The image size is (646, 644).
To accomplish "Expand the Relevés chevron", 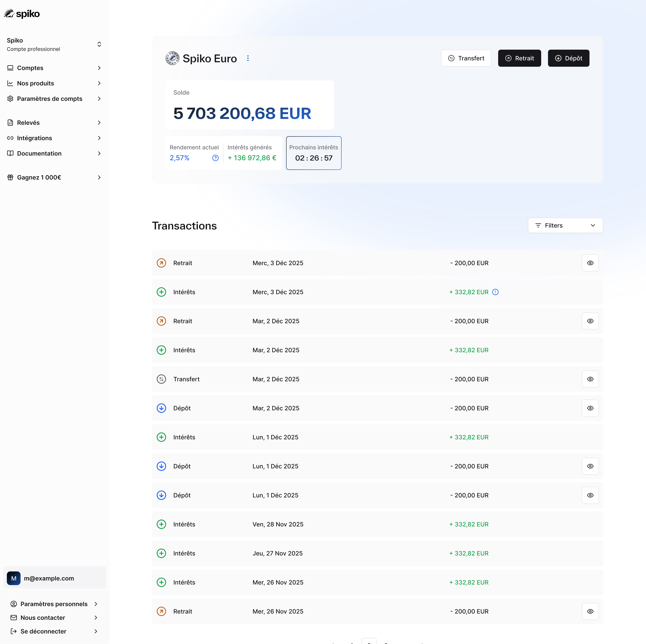I will click(x=99, y=123).
